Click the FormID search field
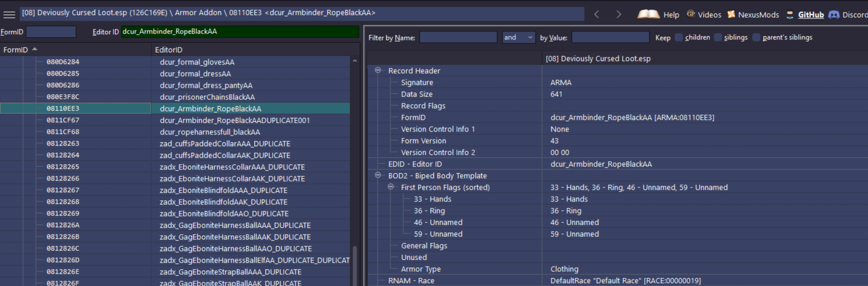Screen dimensions: 868x286 click(x=51, y=32)
